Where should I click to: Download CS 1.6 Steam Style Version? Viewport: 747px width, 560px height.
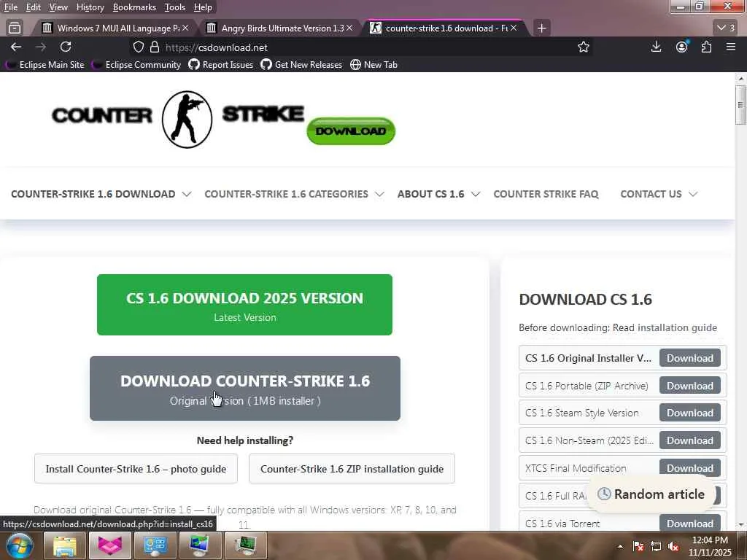coord(689,413)
